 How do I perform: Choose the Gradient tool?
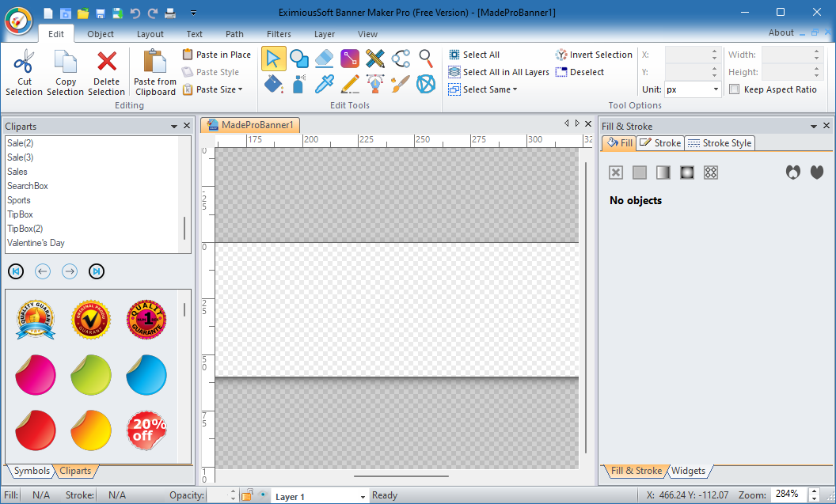point(350,59)
